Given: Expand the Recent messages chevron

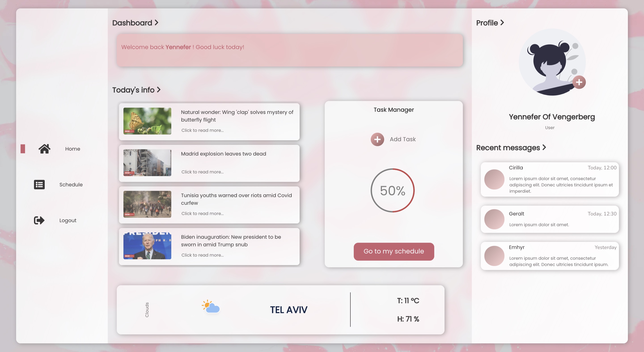Looking at the screenshot, I should (x=545, y=148).
